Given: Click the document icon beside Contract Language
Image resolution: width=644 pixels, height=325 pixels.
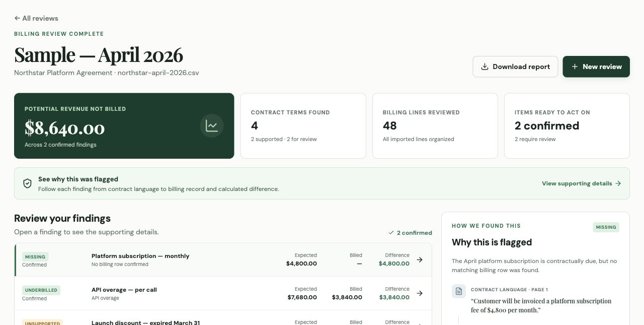Looking at the screenshot, I should (x=459, y=291).
